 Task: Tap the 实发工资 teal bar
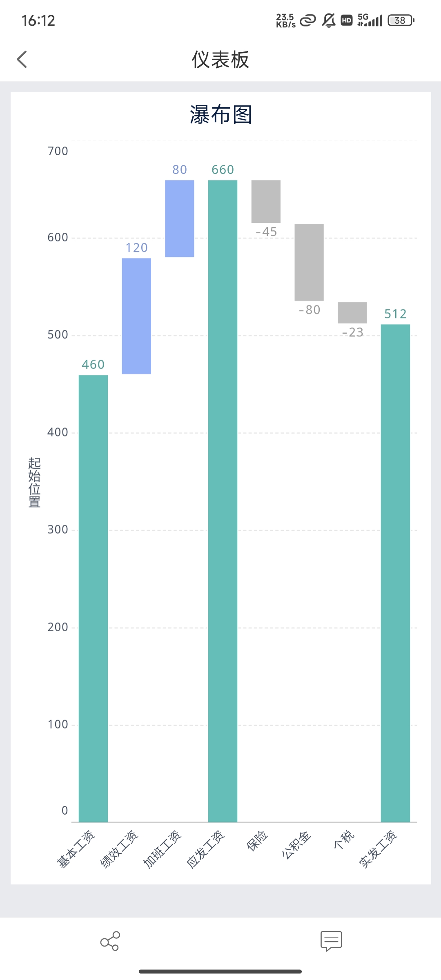point(395,572)
